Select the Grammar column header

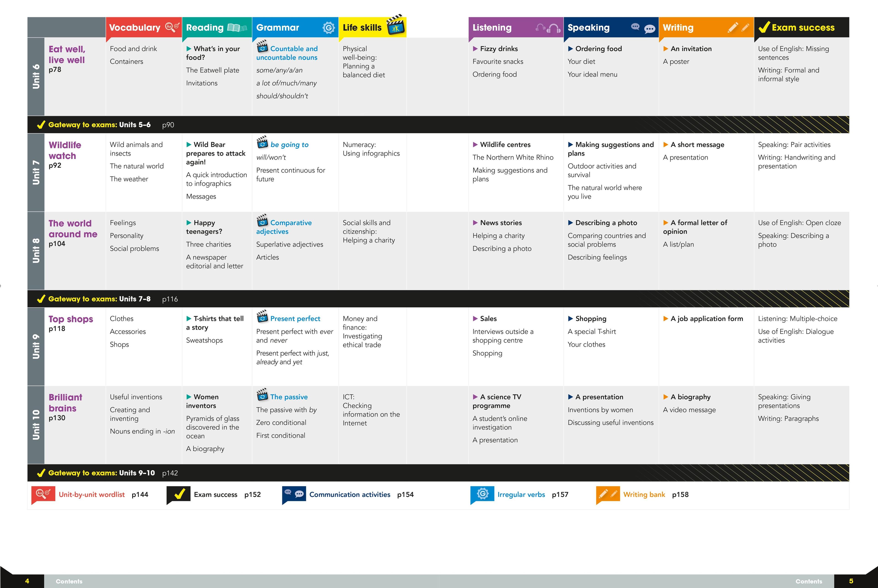click(295, 27)
